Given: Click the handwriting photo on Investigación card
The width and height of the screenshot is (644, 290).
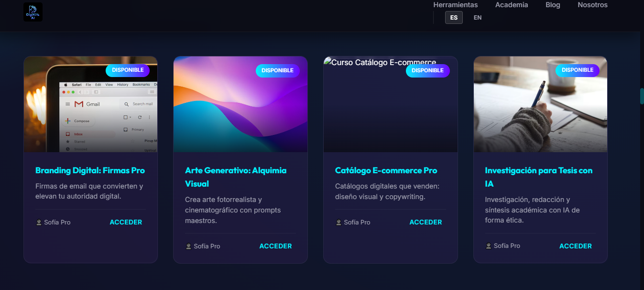Looking at the screenshot, I should pos(540,104).
